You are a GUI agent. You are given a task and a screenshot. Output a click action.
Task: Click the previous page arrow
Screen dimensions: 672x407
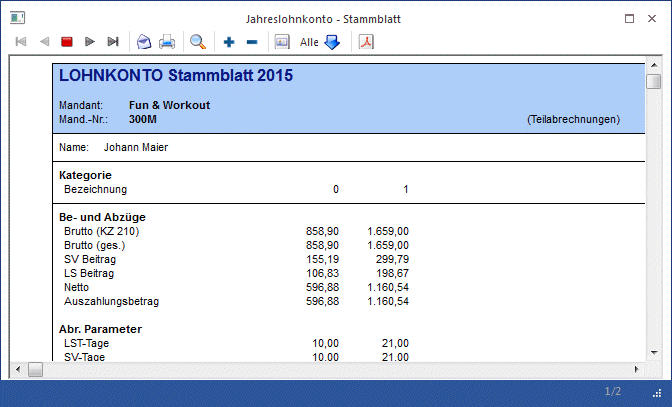44,42
